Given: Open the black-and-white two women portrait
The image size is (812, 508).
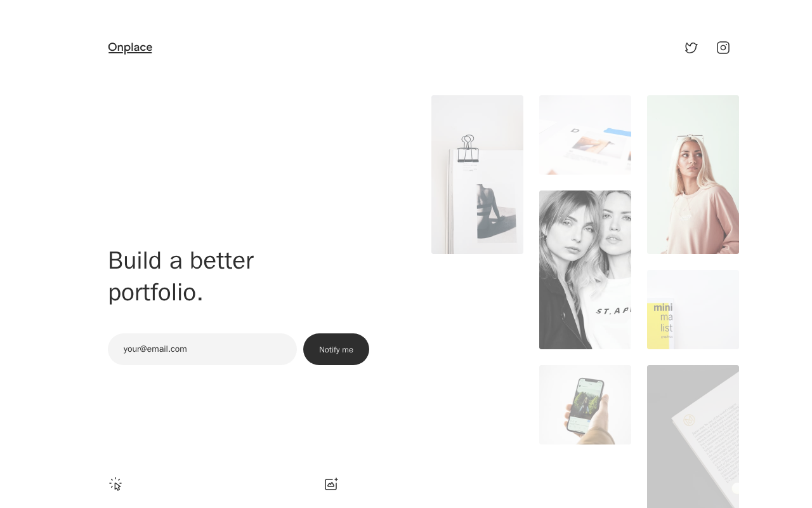Looking at the screenshot, I should point(585,270).
